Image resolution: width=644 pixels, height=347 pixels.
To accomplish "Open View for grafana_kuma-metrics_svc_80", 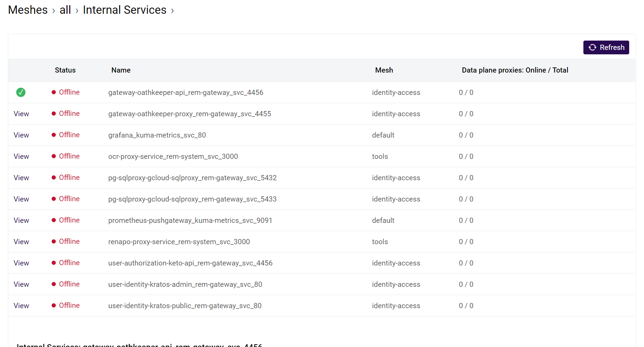I will tap(21, 135).
